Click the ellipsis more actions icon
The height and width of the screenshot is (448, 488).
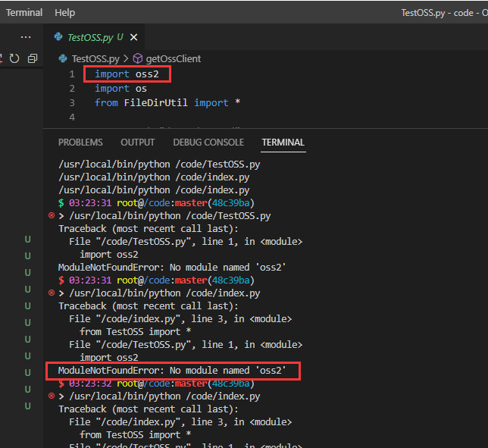[26, 37]
